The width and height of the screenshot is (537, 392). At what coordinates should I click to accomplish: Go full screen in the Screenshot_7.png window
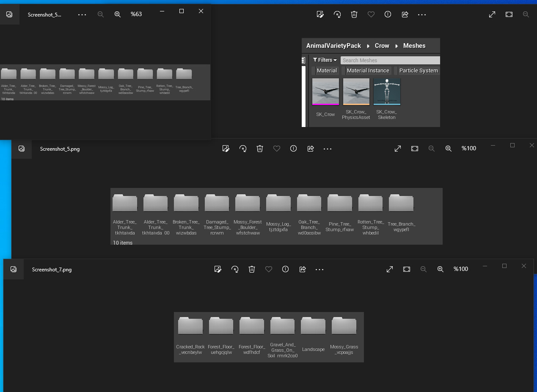pos(390,269)
